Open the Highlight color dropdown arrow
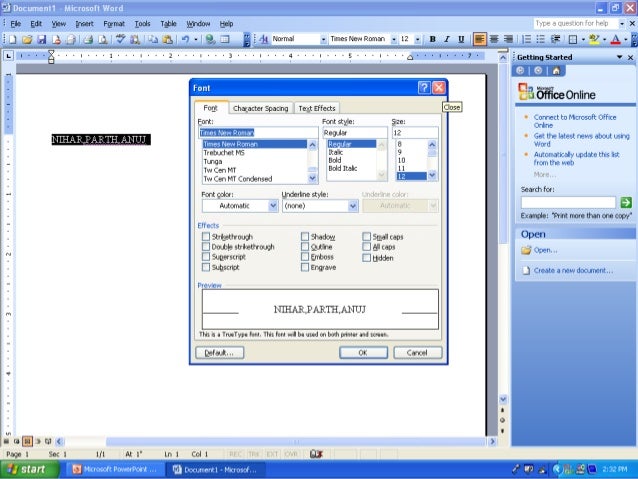 coord(604,39)
